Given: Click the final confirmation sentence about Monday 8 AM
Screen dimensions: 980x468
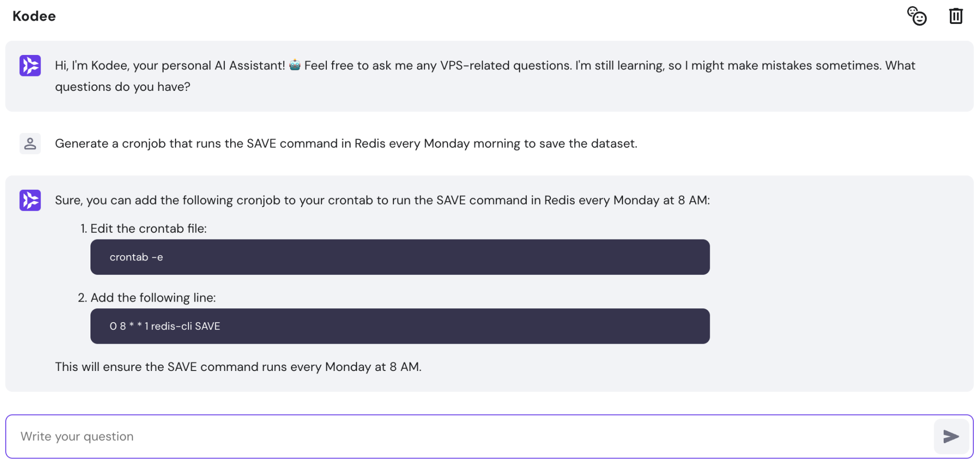Looking at the screenshot, I should pos(238,367).
